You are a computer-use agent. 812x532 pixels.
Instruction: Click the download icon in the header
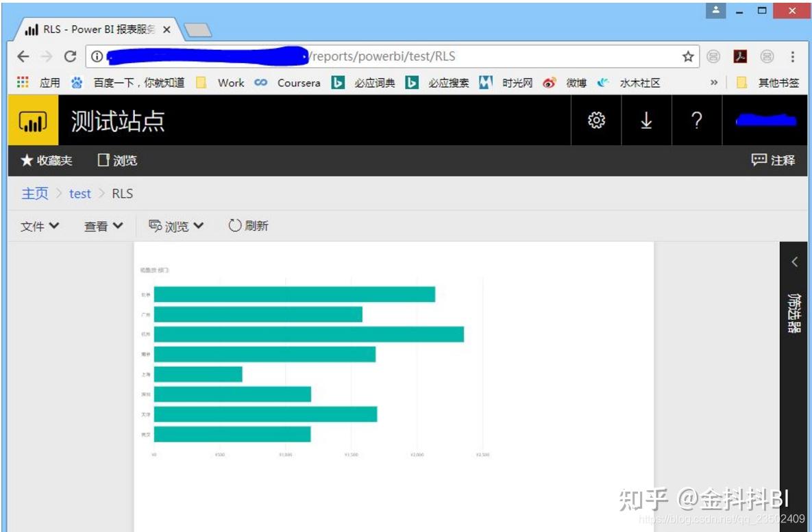646,120
